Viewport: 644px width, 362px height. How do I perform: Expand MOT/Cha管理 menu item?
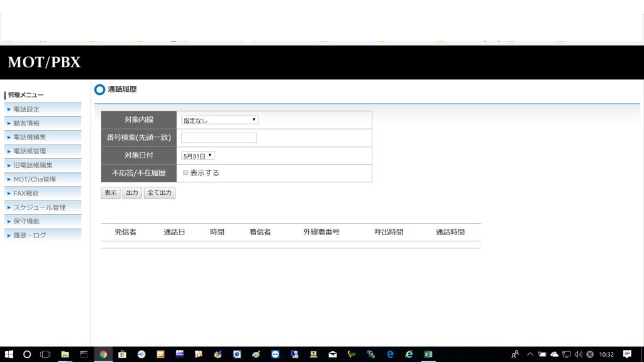pyautogui.click(x=43, y=179)
